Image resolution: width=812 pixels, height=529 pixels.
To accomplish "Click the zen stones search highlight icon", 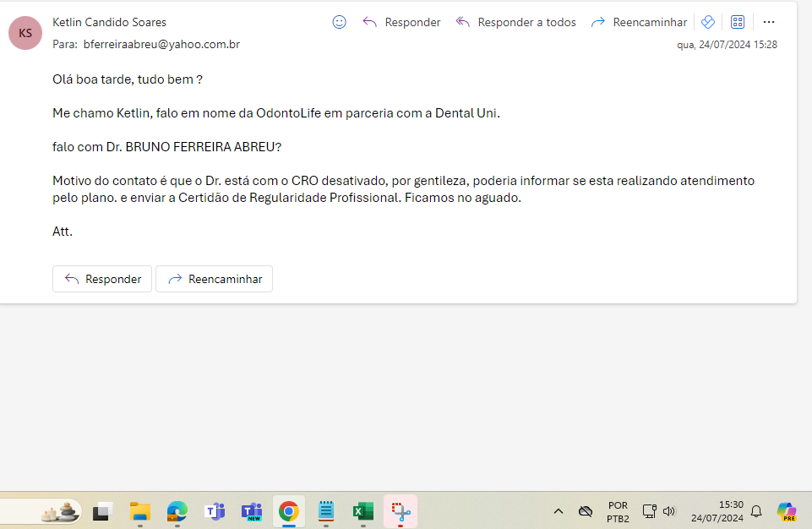I will pos(61,512).
